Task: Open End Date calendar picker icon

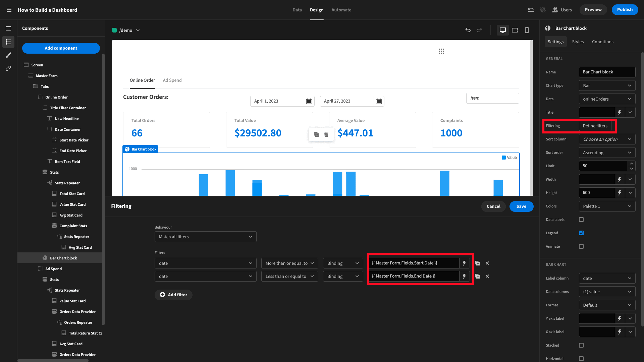Action: tap(379, 101)
